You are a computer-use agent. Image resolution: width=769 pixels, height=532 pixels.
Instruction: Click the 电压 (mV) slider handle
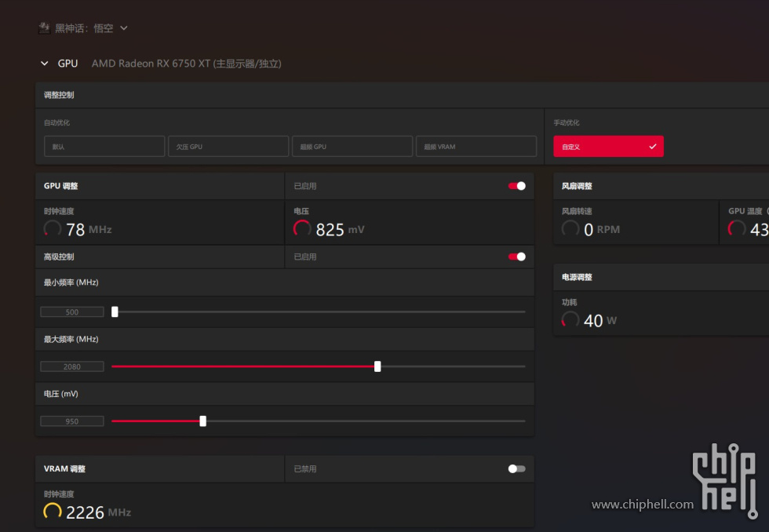(203, 421)
